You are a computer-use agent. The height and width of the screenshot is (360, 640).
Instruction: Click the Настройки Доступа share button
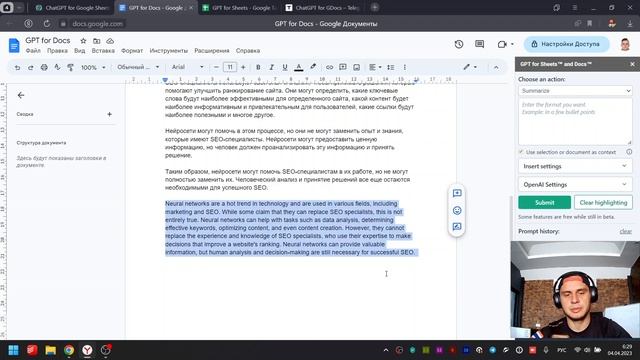point(566,44)
